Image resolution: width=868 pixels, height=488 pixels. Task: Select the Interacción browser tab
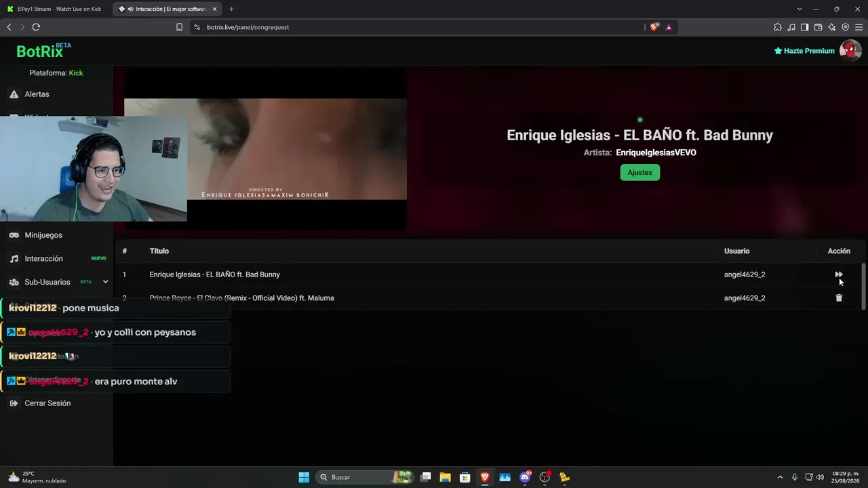(x=167, y=9)
